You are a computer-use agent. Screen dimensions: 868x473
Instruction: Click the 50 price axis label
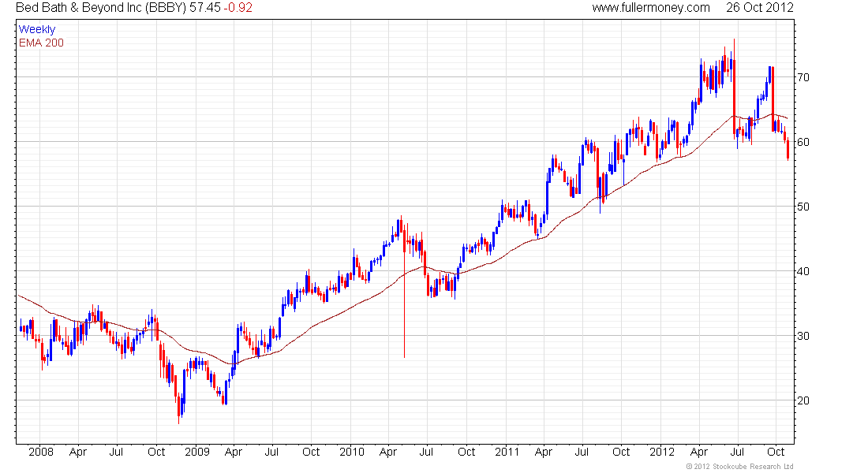click(803, 207)
